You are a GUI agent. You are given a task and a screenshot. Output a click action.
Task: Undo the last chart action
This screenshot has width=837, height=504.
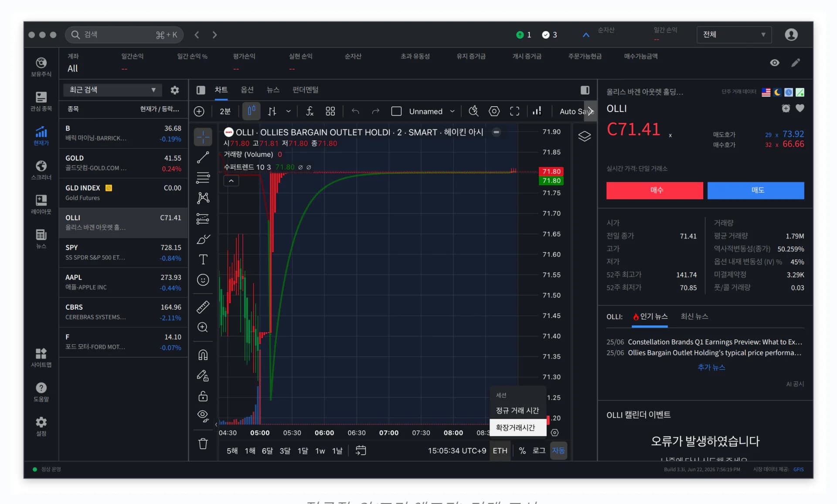click(355, 112)
